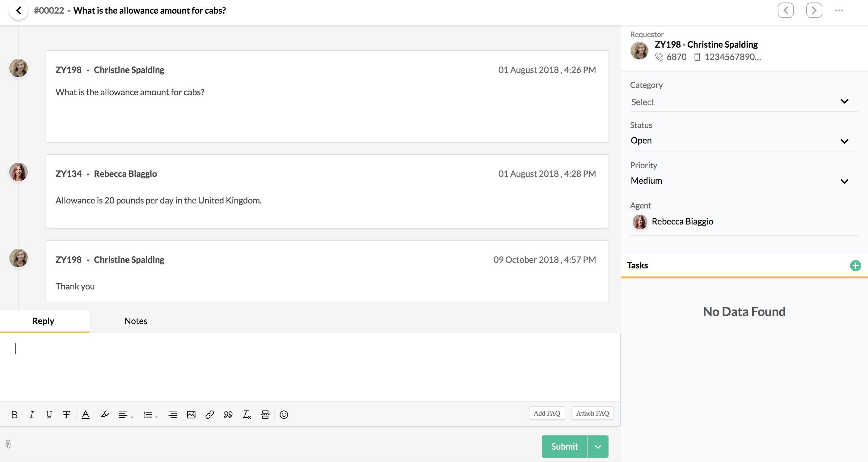The image size is (868, 462).
Task: Click the insert image icon
Action: click(x=191, y=414)
